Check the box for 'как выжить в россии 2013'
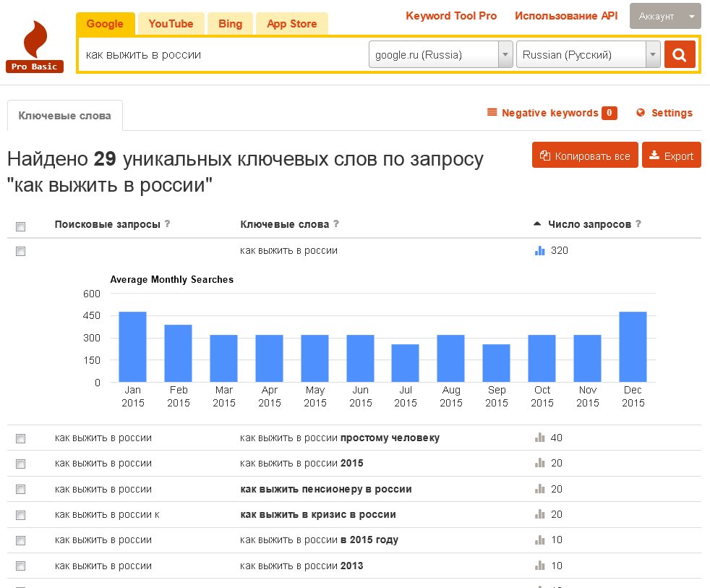 pyautogui.click(x=20, y=566)
